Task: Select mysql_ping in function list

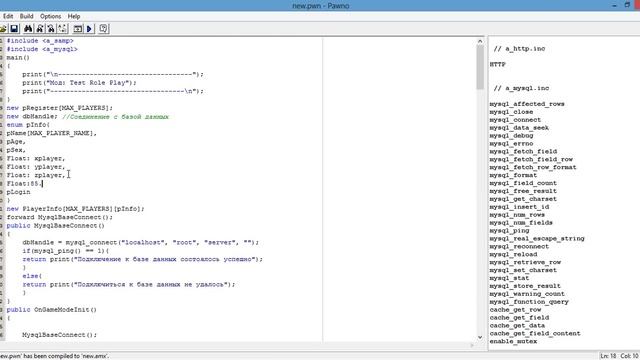Action: pos(509,231)
